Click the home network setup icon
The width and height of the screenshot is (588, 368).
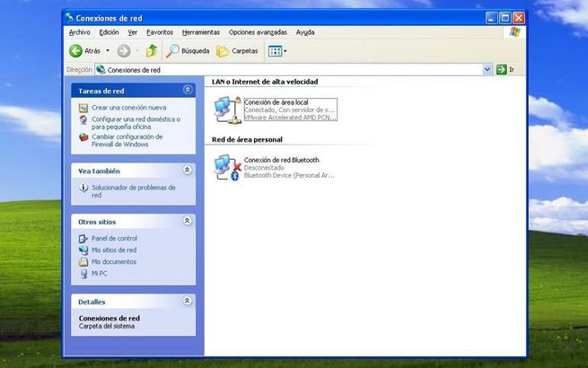coord(83,119)
